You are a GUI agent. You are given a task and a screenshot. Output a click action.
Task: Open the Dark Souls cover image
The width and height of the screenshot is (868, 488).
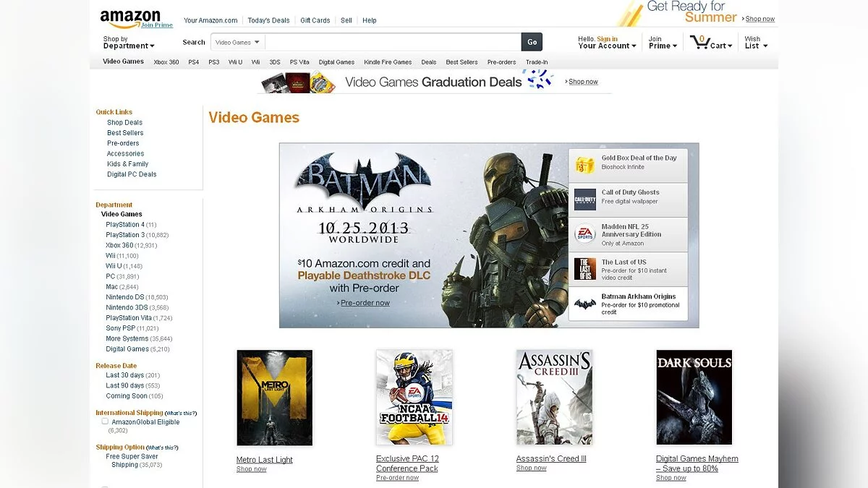pyautogui.click(x=694, y=398)
